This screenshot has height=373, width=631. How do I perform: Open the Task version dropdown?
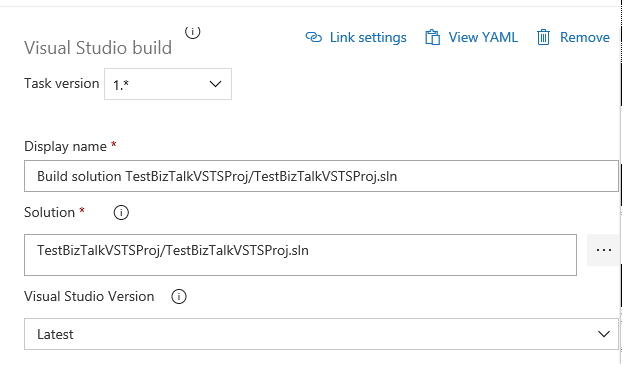point(168,84)
